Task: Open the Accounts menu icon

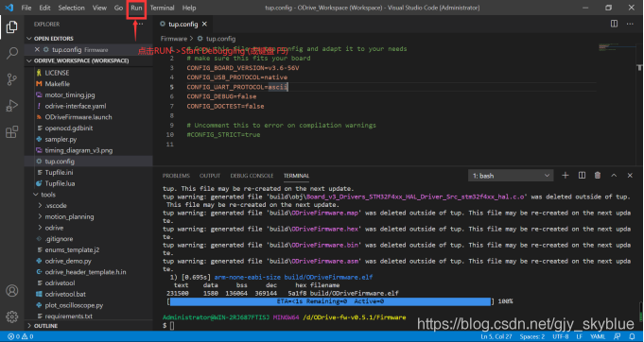Action: [12, 290]
